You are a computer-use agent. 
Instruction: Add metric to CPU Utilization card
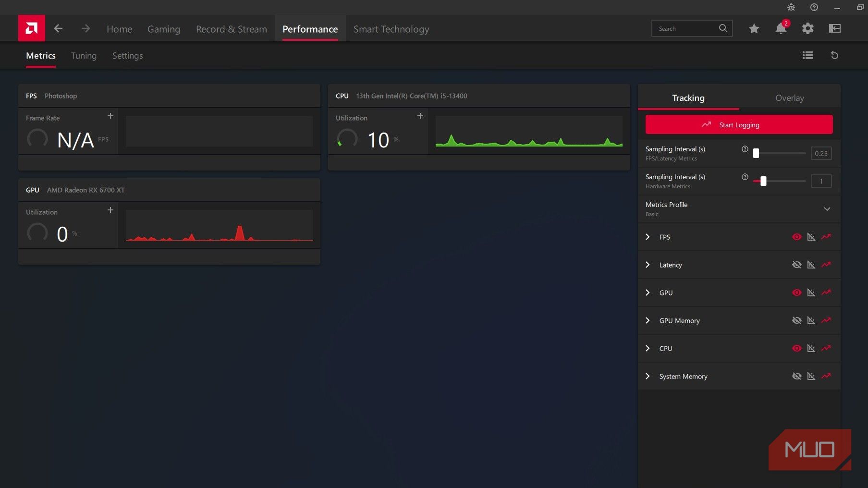click(x=420, y=116)
